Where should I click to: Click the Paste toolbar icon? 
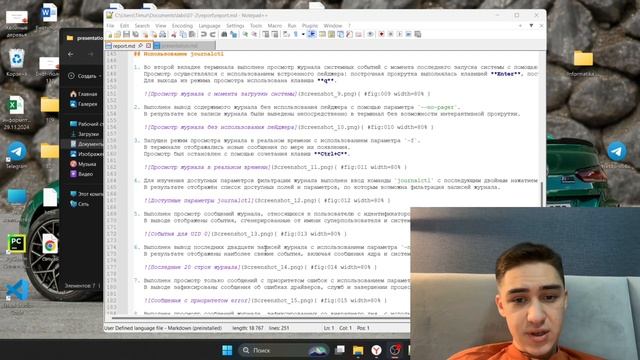point(192,34)
